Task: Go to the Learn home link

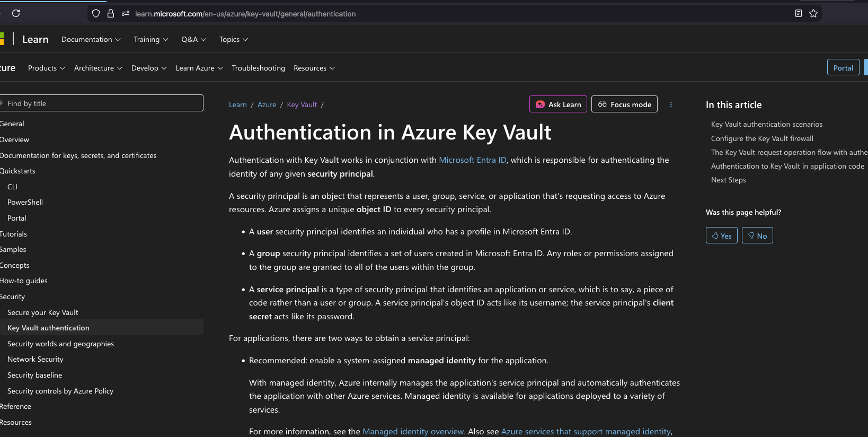Action: [36, 39]
